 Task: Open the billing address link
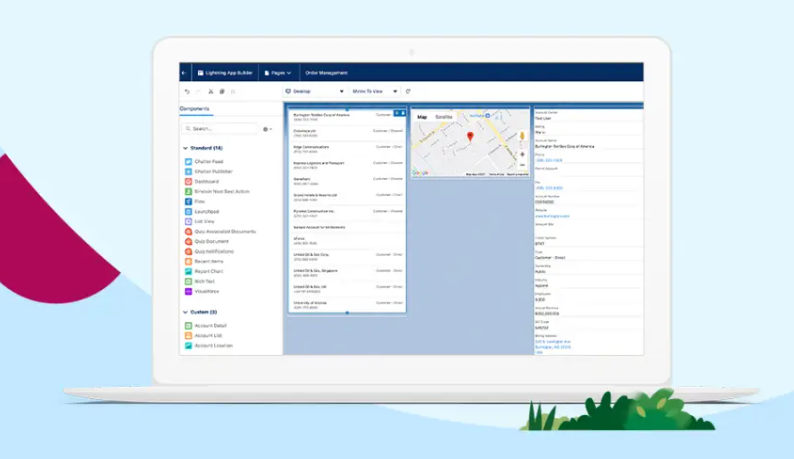pos(553,345)
